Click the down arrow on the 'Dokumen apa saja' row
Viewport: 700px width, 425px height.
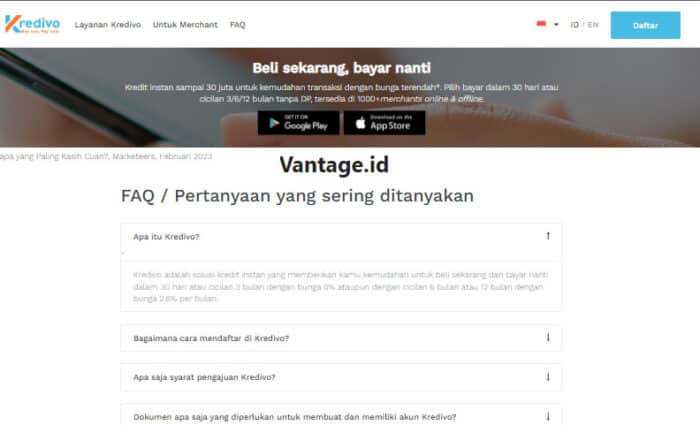[548, 415]
